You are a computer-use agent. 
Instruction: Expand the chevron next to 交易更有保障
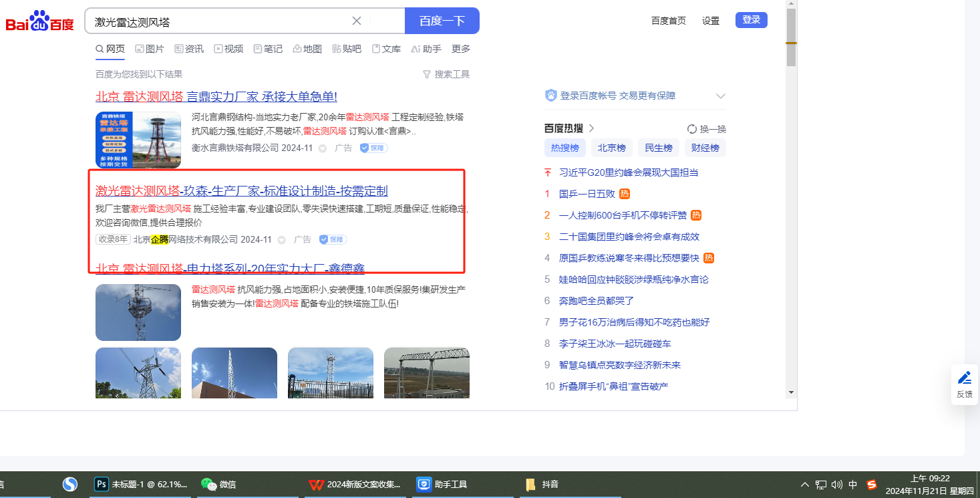(x=720, y=96)
